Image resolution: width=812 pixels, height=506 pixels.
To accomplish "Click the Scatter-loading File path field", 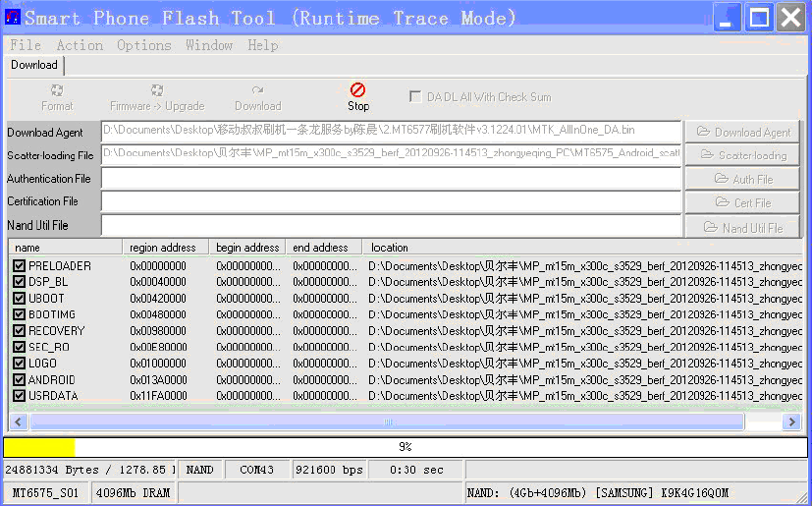I will pyautogui.click(x=391, y=154).
